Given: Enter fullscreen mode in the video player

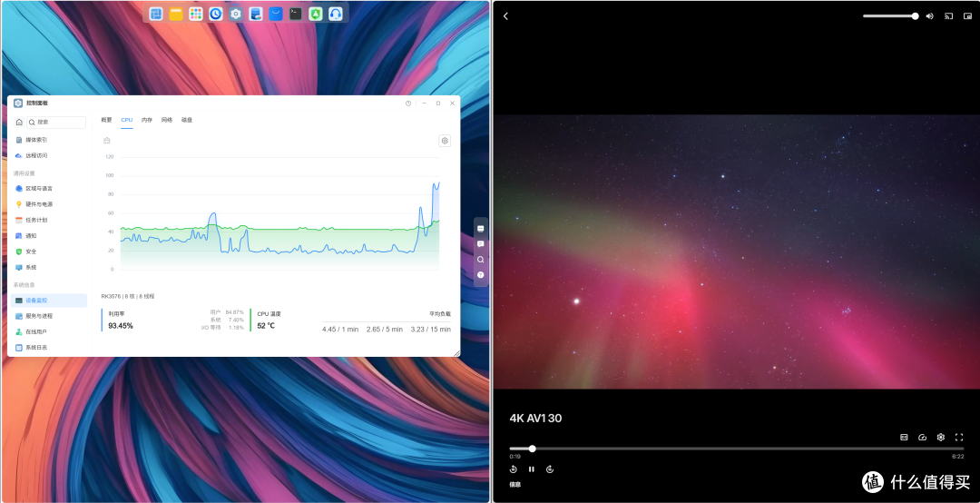Looking at the screenshot, I should tap(959, 438).
